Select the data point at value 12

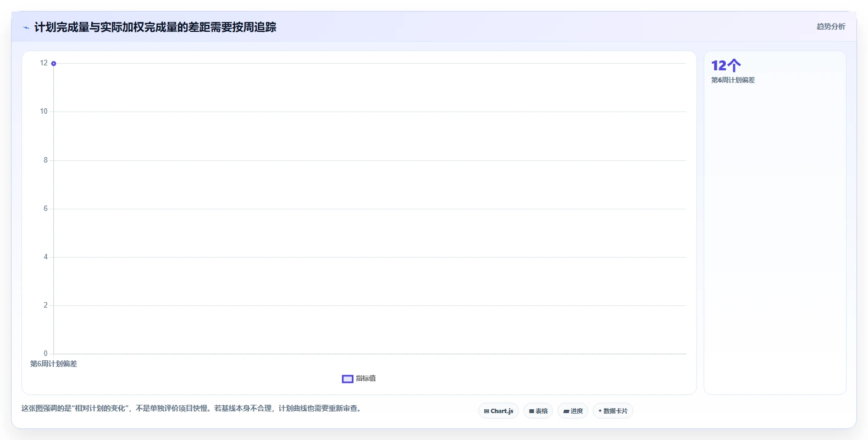(53, 64)
